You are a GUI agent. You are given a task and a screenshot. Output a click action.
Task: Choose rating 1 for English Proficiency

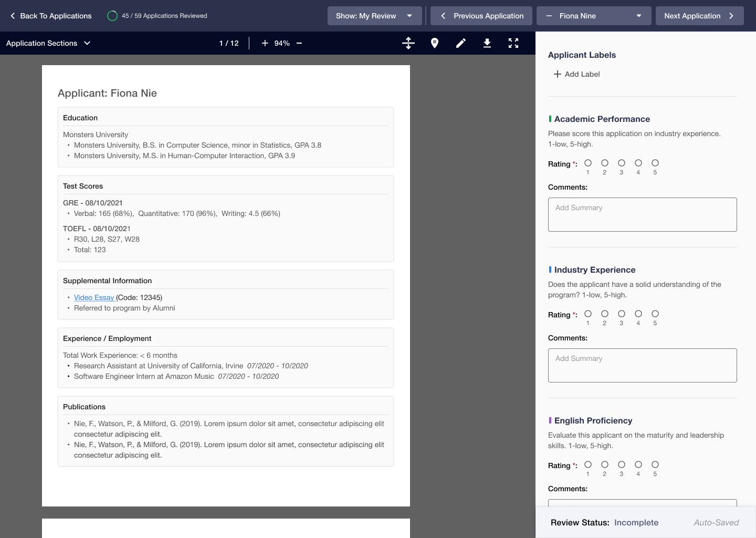point(587,464)
